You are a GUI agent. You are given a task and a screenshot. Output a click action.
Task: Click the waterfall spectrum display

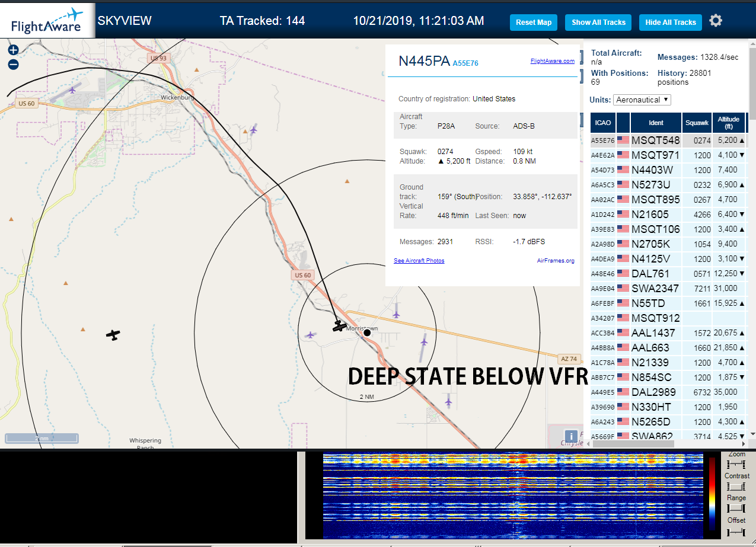coord(513,497)
